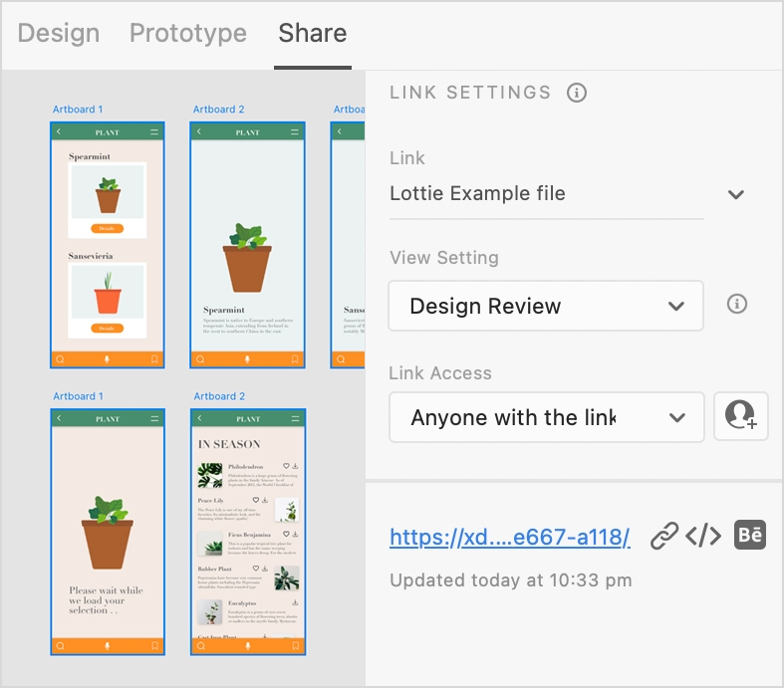Select the IN SEASON artboard
The image size is (784, 688).
click(x=248, y=532)
